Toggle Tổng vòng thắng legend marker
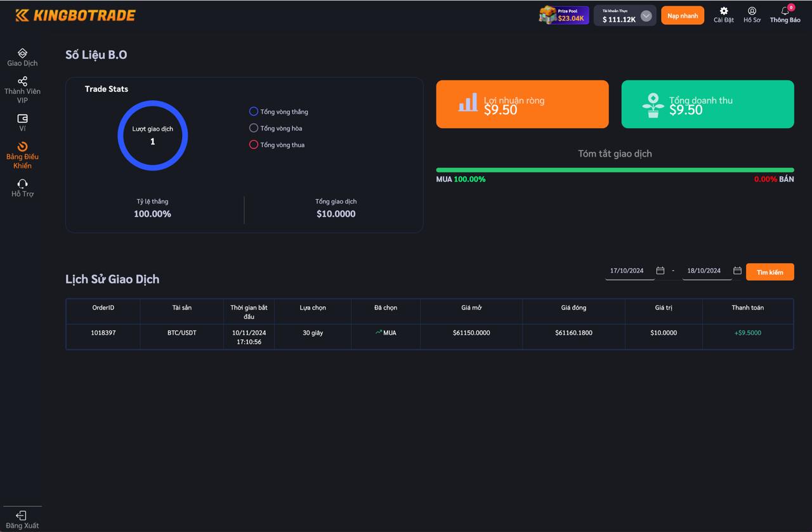This screenshot has width=812, height=532. (x=253, y=111)
